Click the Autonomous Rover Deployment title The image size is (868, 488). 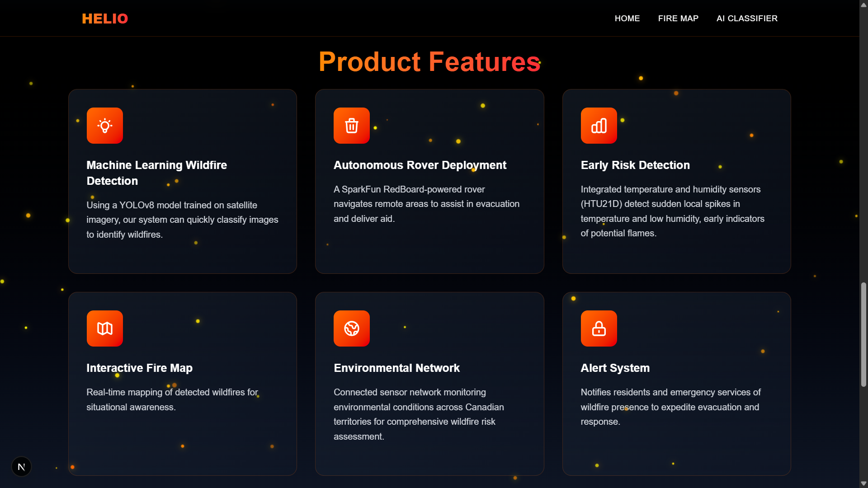point(420,165)
